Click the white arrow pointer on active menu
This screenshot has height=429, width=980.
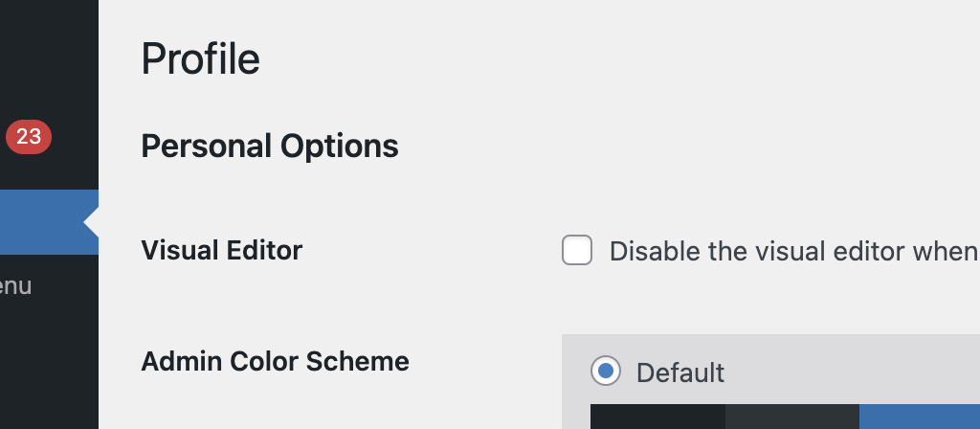tap(91, 222)
